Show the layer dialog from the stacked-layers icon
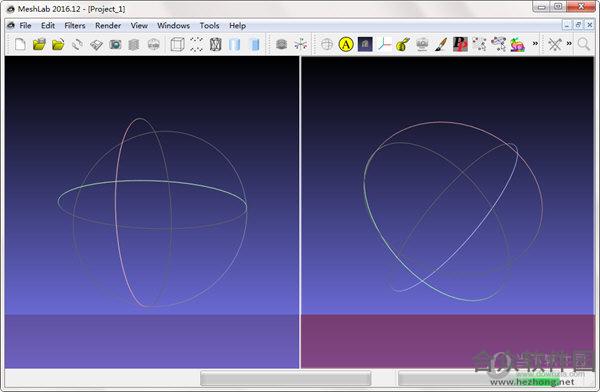 click(134, 44)
